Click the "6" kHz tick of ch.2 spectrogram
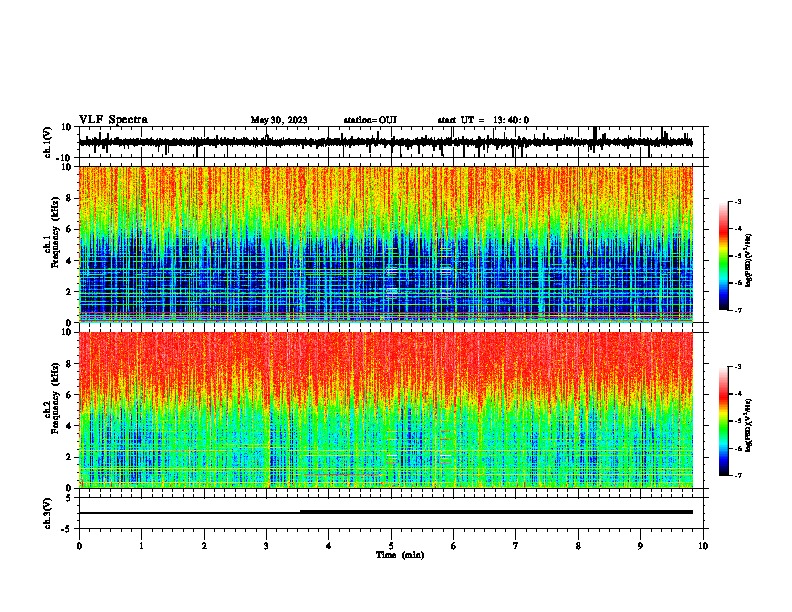Screen dimensions: 792x612 (x=69, y=395)
